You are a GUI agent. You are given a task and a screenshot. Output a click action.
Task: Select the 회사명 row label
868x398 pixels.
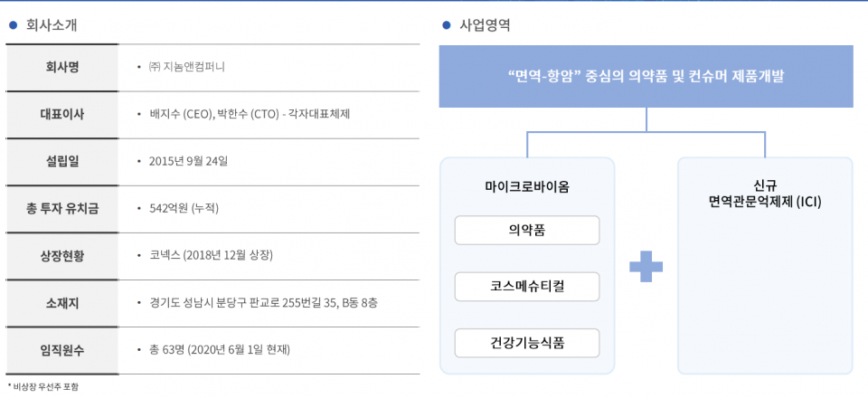point(62,67)
